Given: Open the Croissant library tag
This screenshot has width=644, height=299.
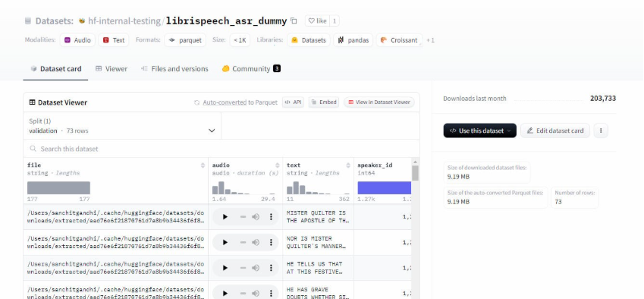Looking at the screenshot, I should tap(399, 39).
